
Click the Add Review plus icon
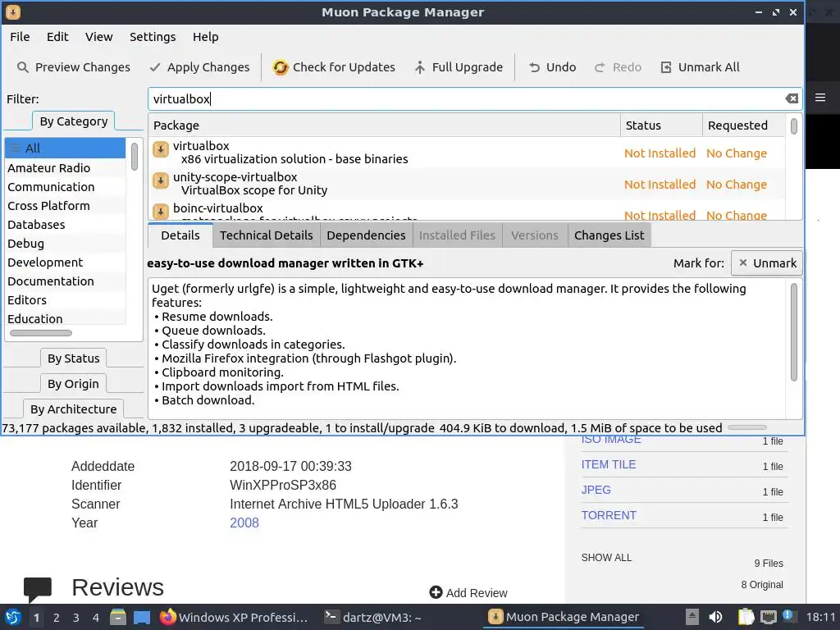[436, 592]
